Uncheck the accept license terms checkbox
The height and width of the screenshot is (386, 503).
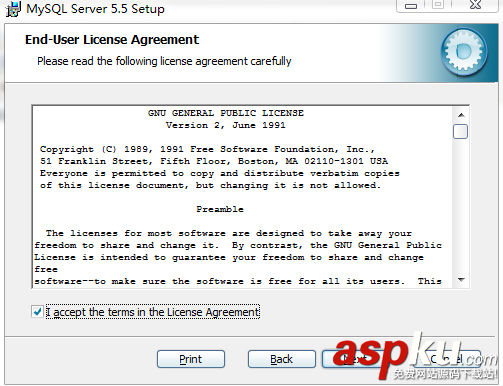coord(37,312)
